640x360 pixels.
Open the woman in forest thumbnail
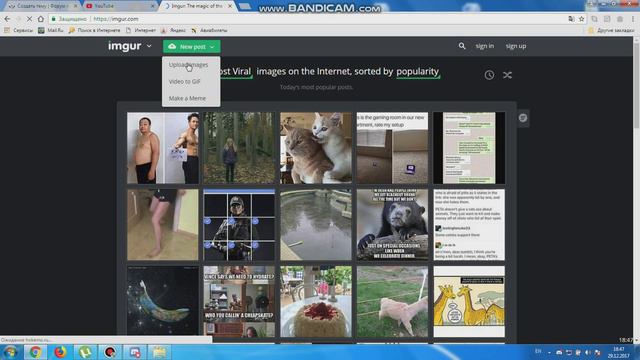click(x=239, y=148)
